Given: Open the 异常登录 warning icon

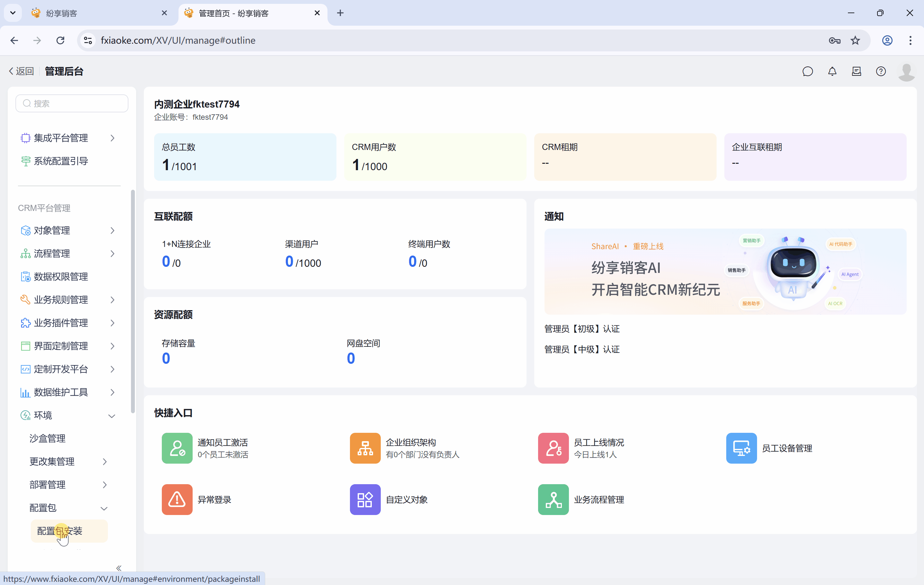Looking at the screenshot, I should pos(177,499).
